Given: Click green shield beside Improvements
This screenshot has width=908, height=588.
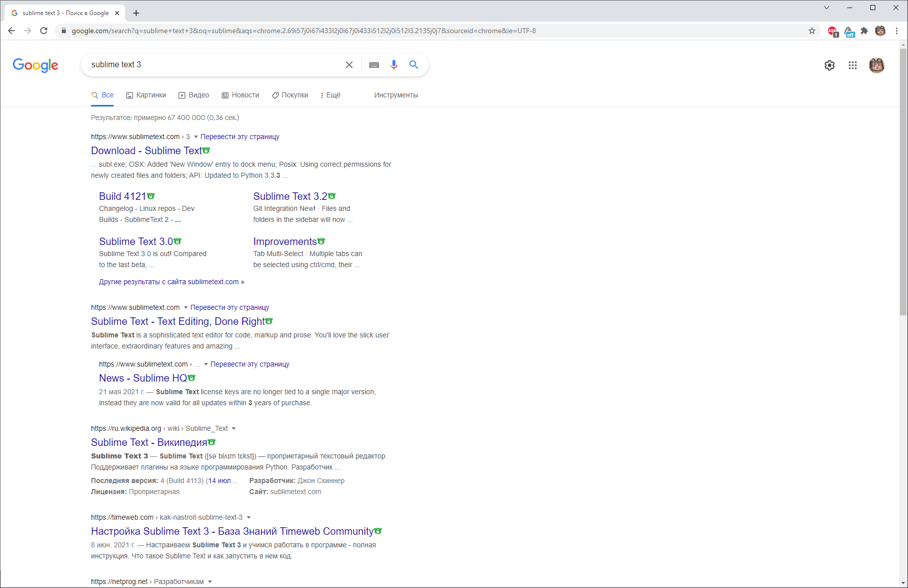Looking at the screenshot, I should 322,241.
